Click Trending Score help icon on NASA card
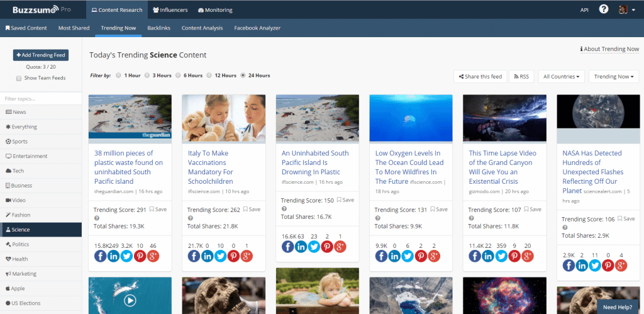This screenshot has width=644, height=314. pyautogui.click(x=565, y=228)
